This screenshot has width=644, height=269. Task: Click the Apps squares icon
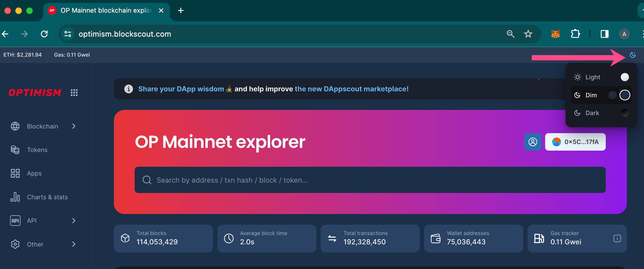15,173
